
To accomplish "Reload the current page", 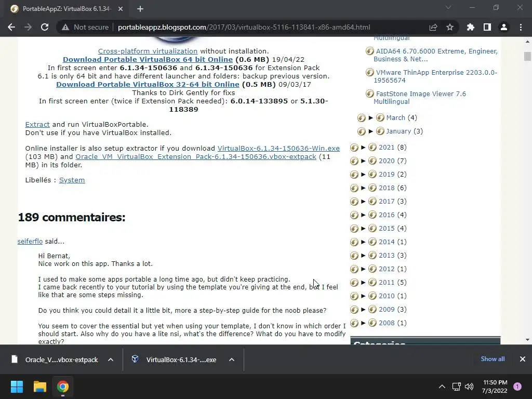I will click(x=45, y=27).
